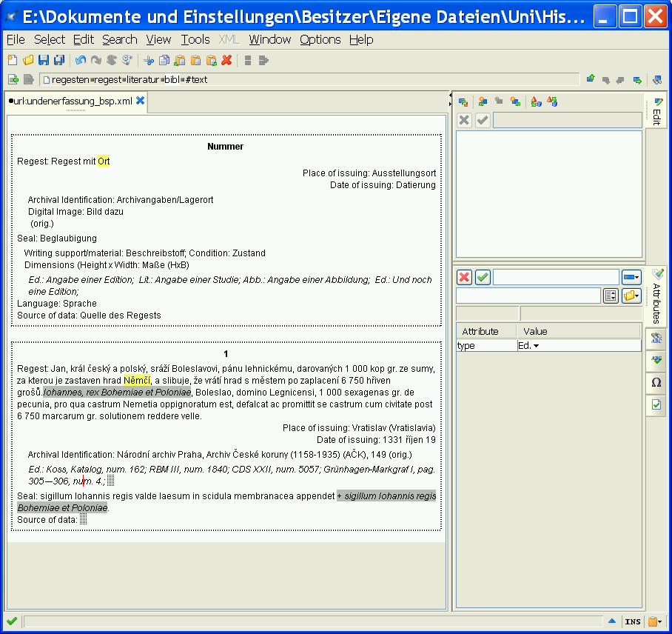Select parent node with the green up-arrow icon

[591, 79]
